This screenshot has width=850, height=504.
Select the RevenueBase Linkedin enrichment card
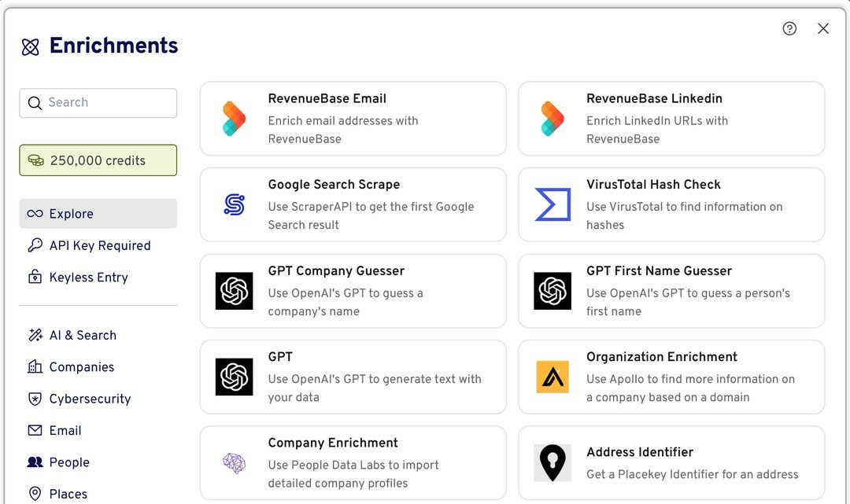[x=671, y=119]
